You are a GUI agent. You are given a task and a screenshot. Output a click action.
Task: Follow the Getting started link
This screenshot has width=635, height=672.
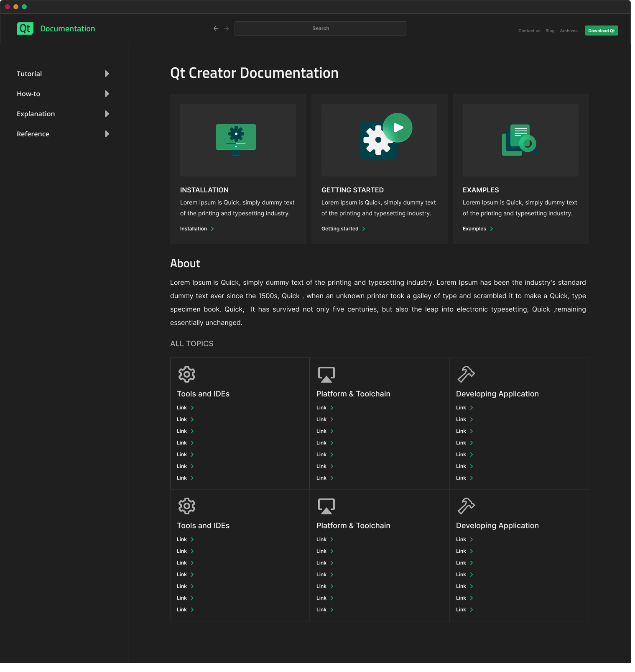pos(340,229)
